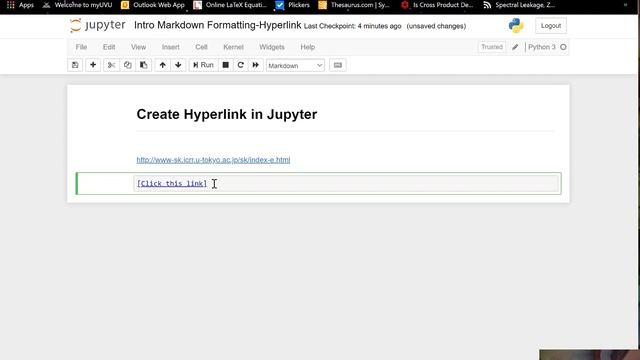Open Outlook Web App bookmark

click(153, 5)
